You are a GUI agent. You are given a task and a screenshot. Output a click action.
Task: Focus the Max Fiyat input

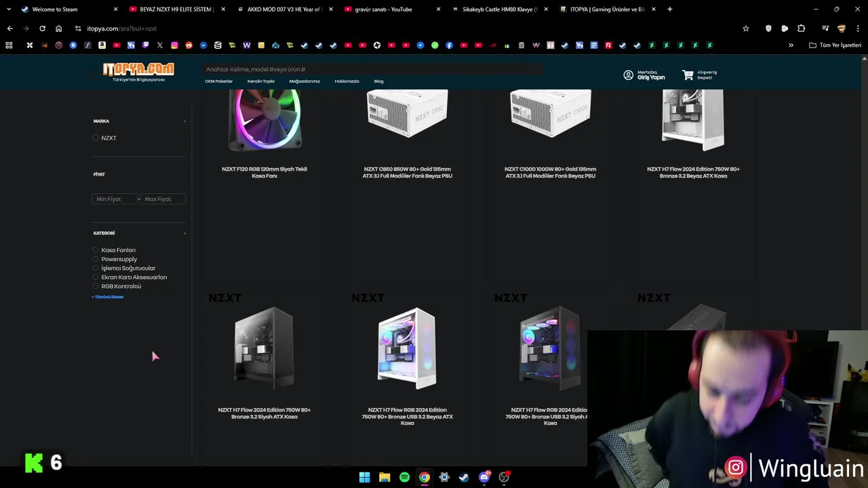[163, 199]
